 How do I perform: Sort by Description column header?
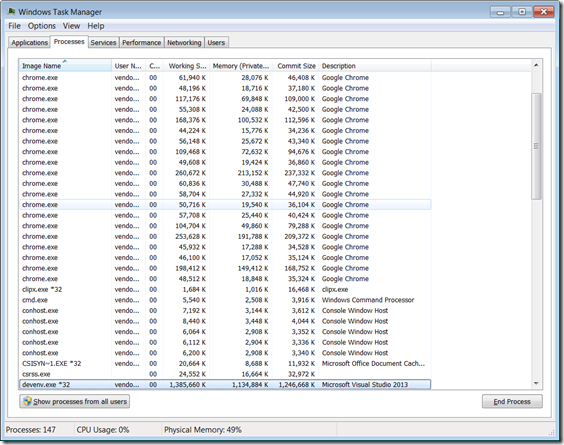click(375, 66)
